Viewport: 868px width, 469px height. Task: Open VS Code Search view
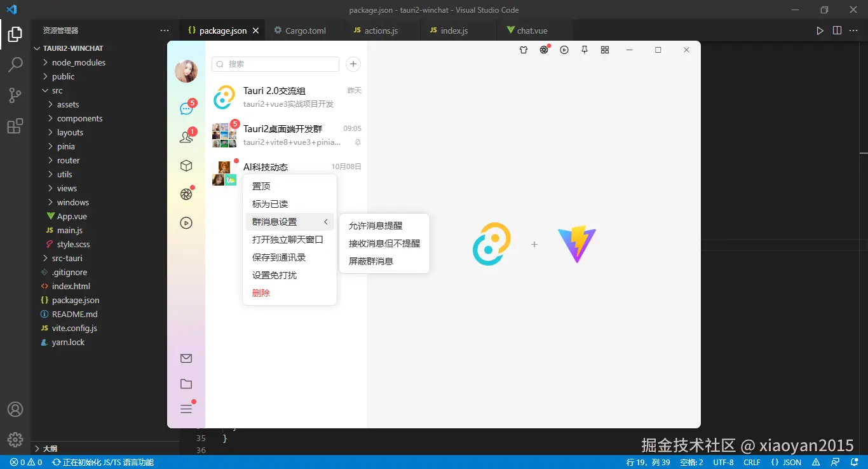[15, 65]
